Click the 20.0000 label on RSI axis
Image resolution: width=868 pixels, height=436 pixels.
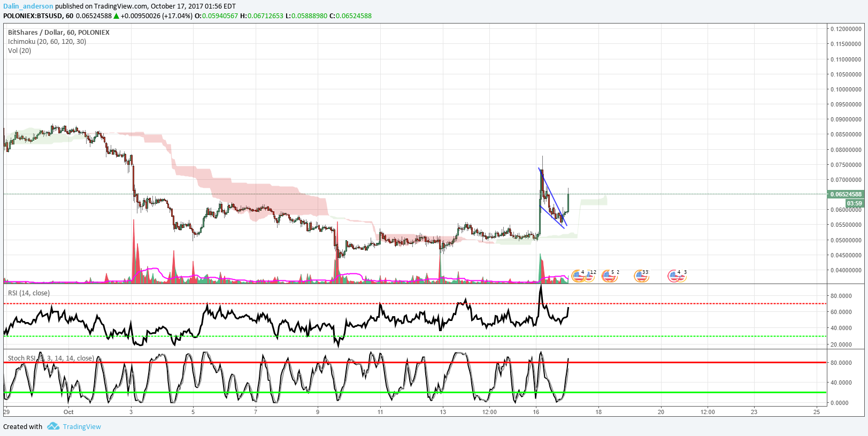pyautogui.click(x=841, y=345)
